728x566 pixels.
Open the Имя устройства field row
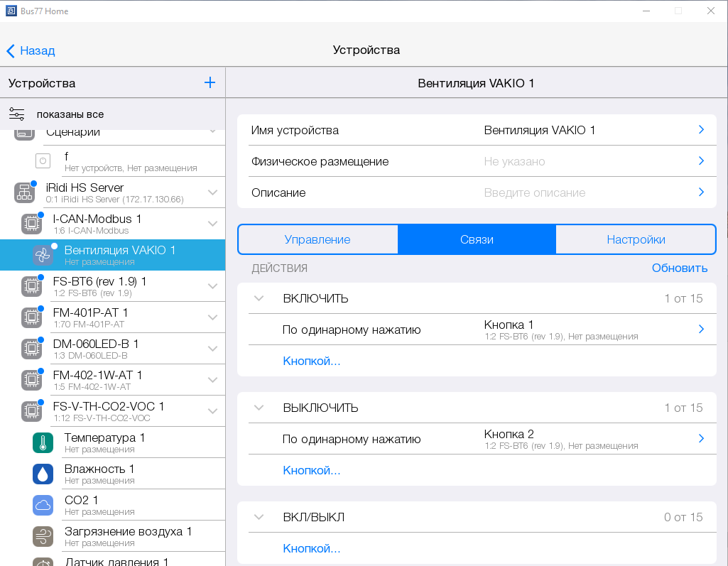tap(477, 130)
